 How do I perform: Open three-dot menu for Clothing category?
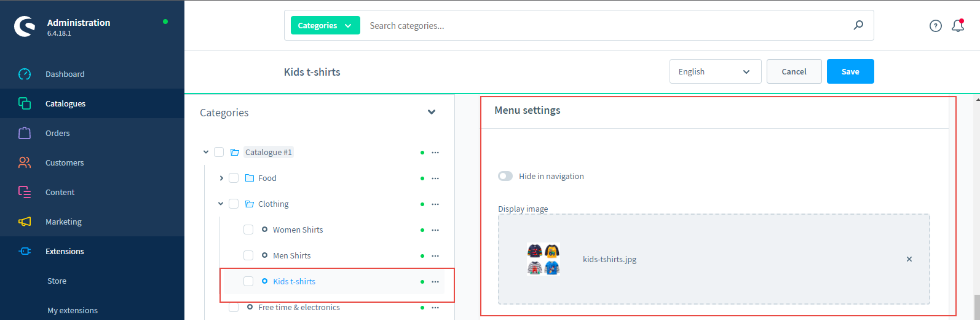[x=435, y=204]
